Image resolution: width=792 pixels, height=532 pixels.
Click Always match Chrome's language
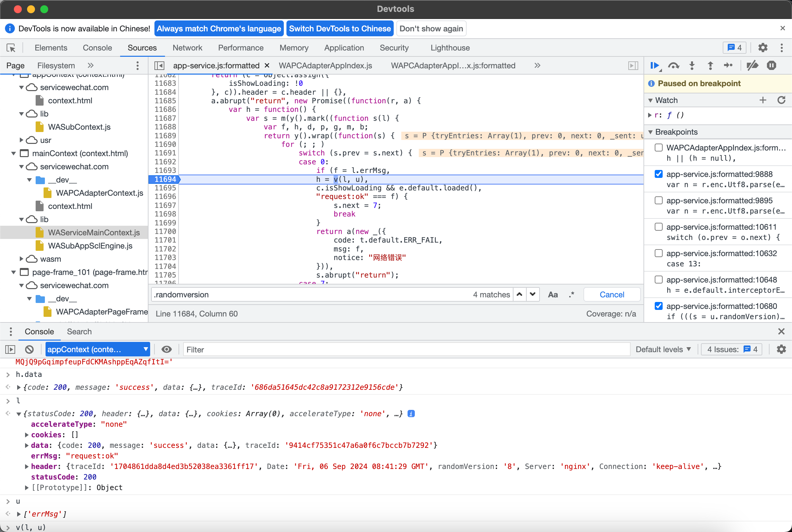pos(219,28)
